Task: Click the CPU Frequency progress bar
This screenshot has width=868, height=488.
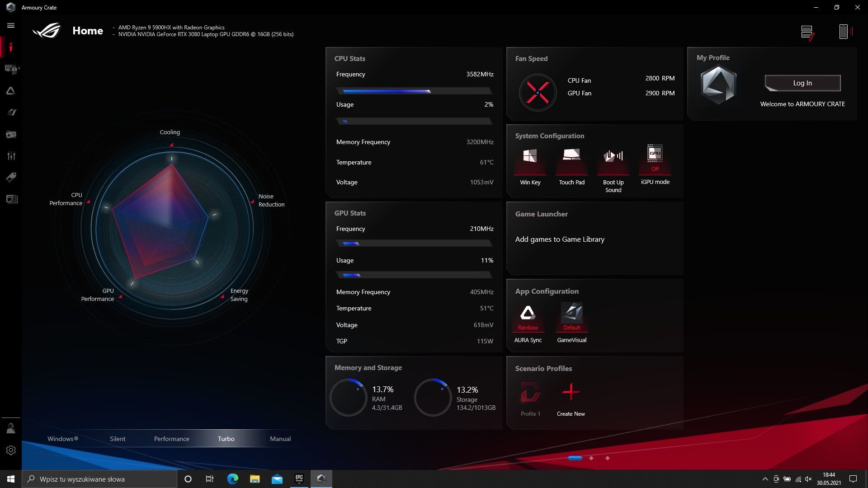Action: tap(414, 91)
